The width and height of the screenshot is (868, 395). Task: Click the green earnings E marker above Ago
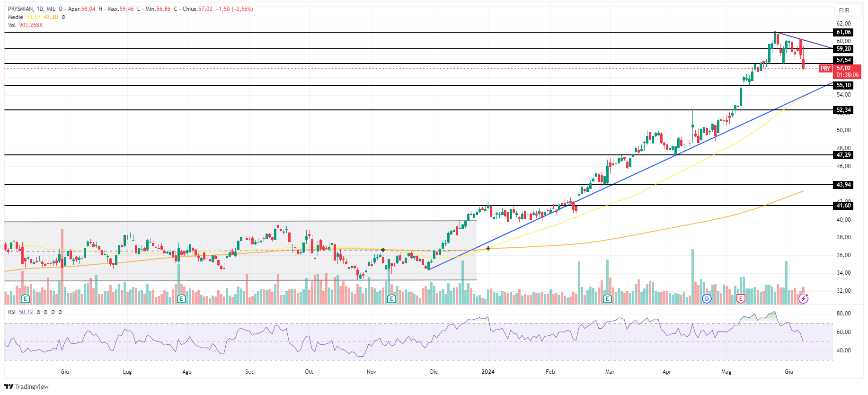(181, 298)
